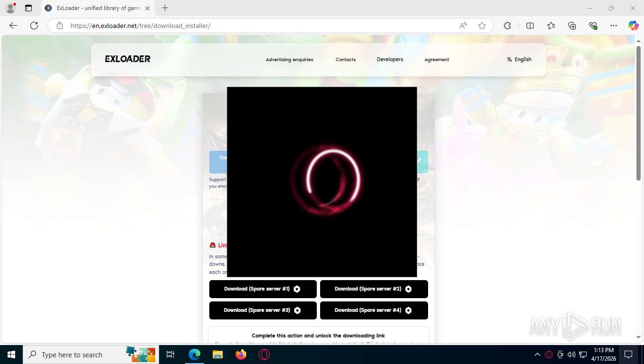
Task: Open the notification center icon
Action: [x=628, y=355]
